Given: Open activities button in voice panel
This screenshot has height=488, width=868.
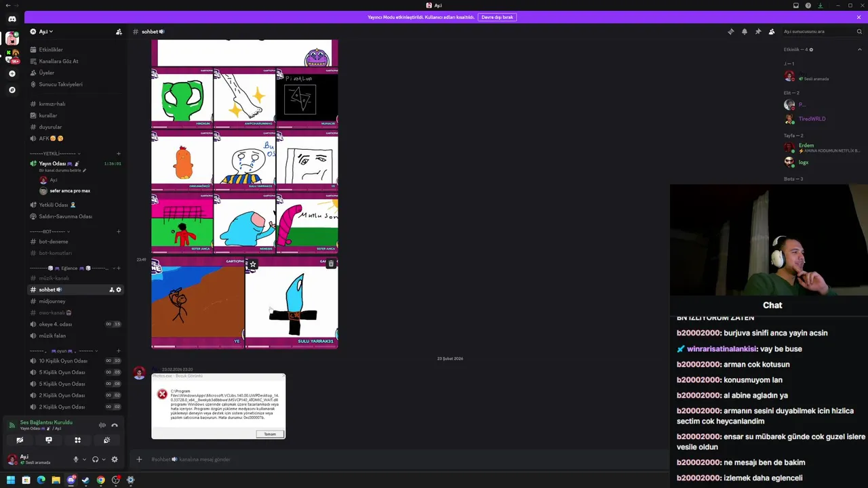Looking at the screenshot, I should tap(77, 441).
